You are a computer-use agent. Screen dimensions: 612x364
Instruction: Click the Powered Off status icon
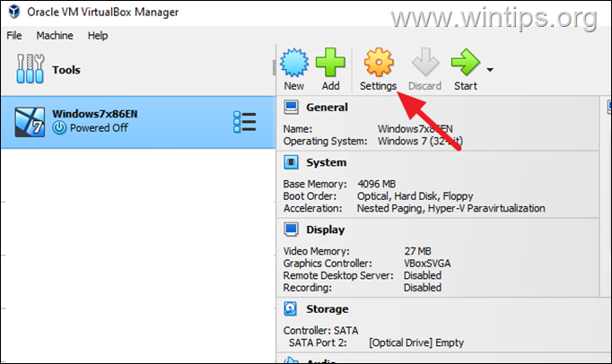pyautogui.click(x=59, y=128)
